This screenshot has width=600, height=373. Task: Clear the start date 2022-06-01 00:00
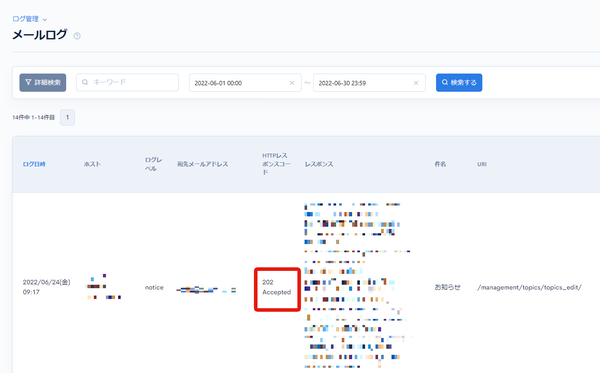[292, 83]
